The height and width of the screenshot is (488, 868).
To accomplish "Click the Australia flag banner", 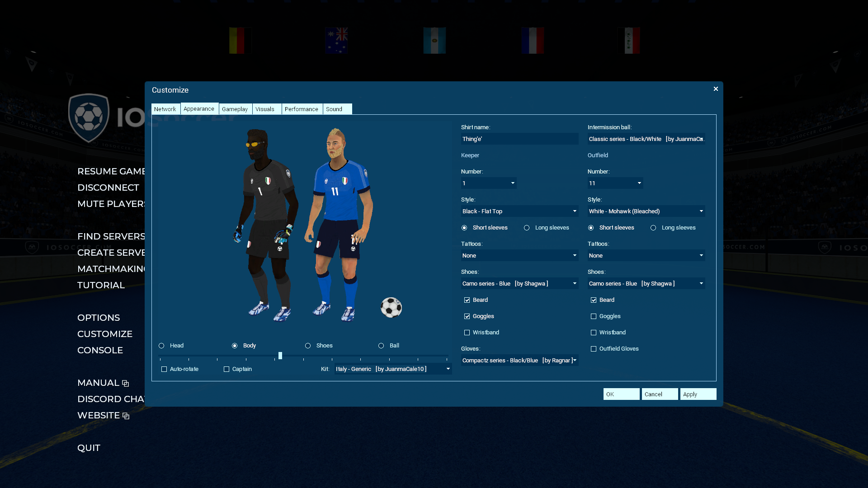I will (x=336, y=40).
